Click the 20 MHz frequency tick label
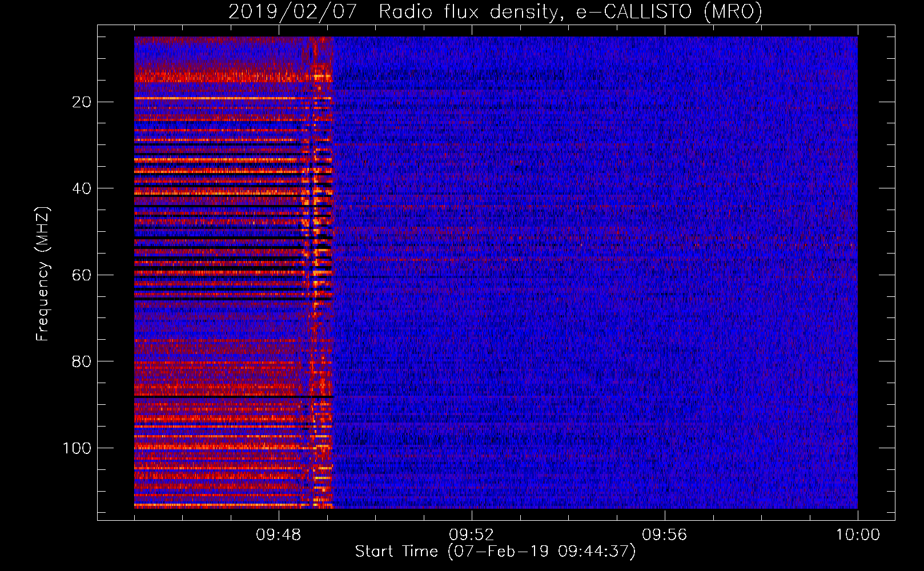This screenshot has width=924, height=571. click(x=82, y=102)
